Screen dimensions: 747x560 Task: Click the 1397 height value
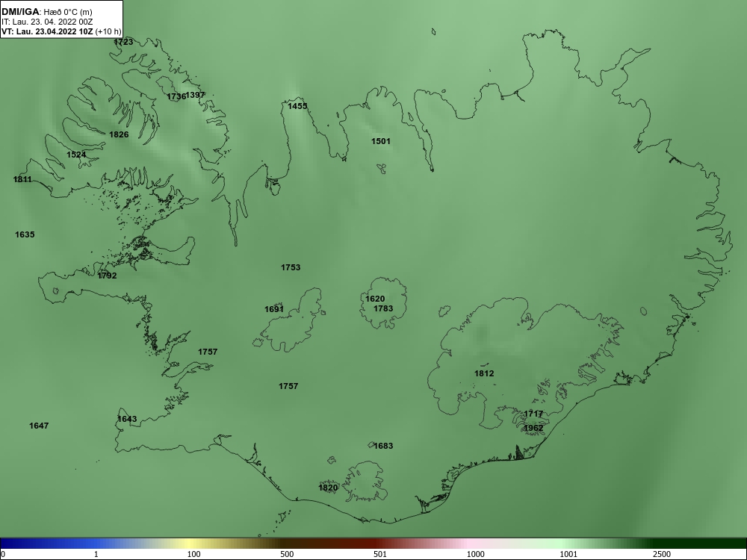tap(195, 96)
